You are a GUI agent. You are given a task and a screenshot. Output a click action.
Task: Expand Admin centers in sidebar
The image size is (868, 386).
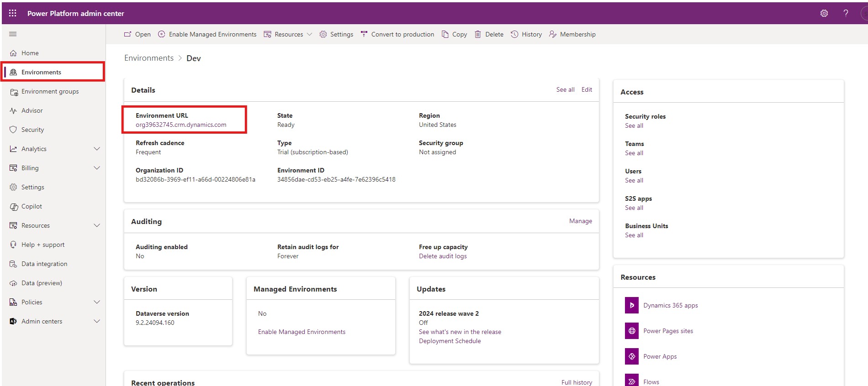point(97,321)
